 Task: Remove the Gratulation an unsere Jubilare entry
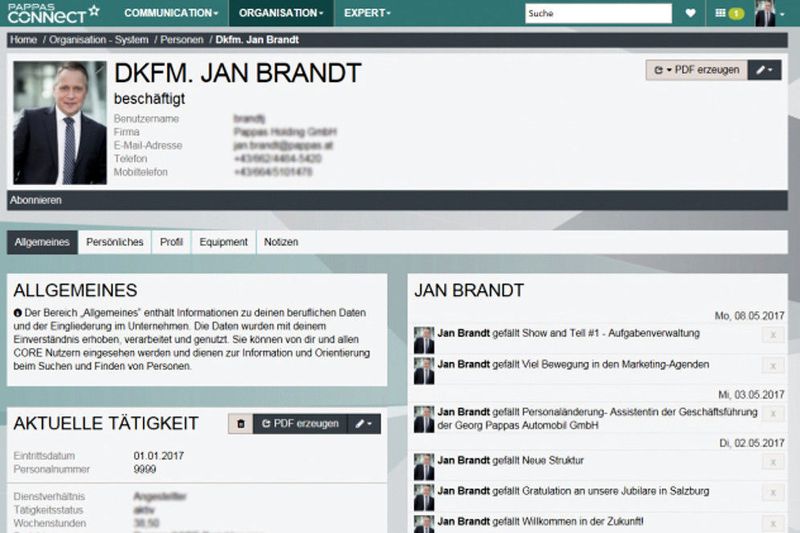pos(773,493)
